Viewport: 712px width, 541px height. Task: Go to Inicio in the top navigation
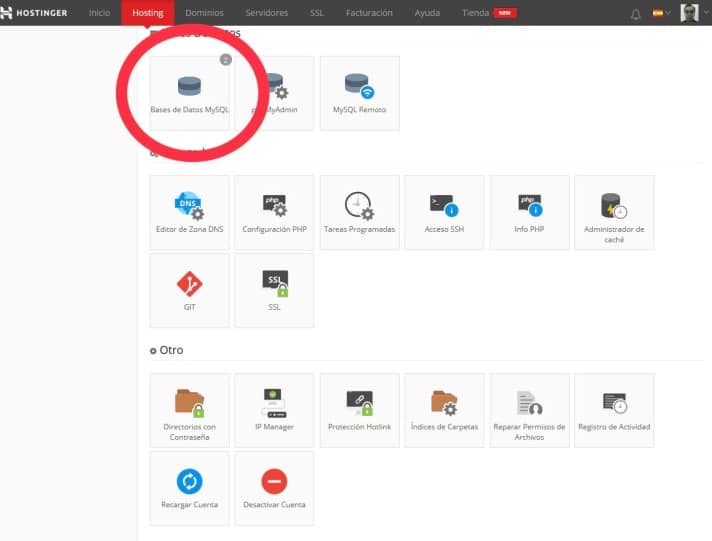click(x=99, y=13)
